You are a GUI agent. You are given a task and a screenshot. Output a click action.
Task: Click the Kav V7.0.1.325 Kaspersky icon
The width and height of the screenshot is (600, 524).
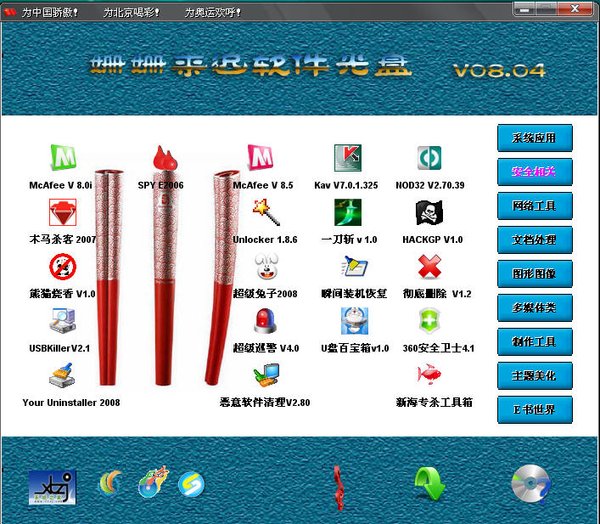coord(347,158)
